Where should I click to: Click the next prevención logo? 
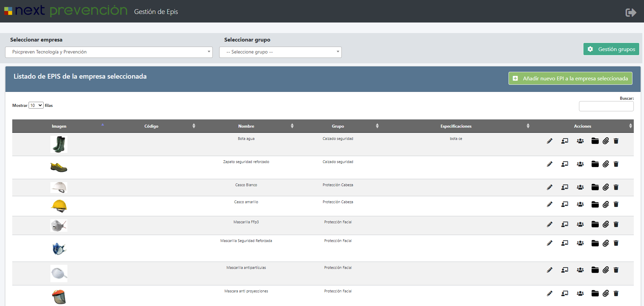66,11
